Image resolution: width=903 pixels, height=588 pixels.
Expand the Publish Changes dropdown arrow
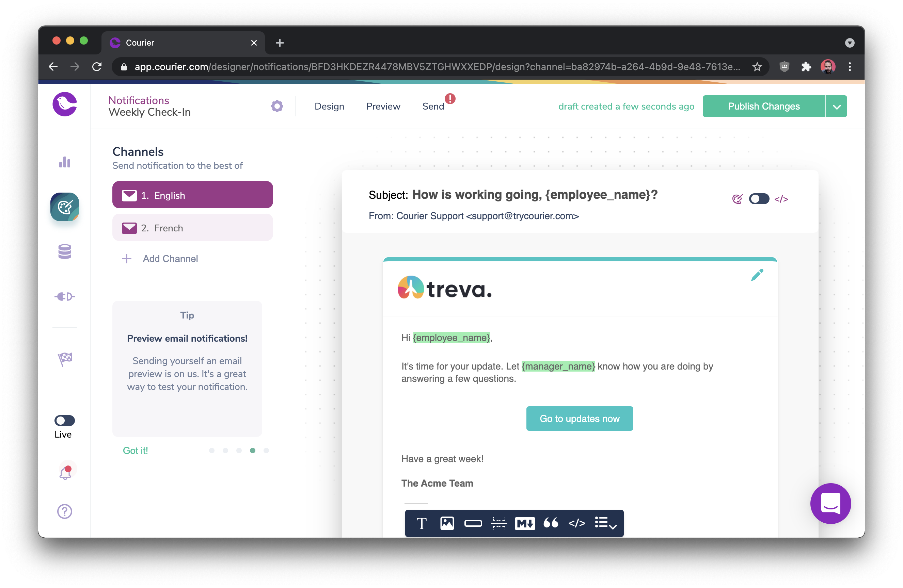(837, 107)
